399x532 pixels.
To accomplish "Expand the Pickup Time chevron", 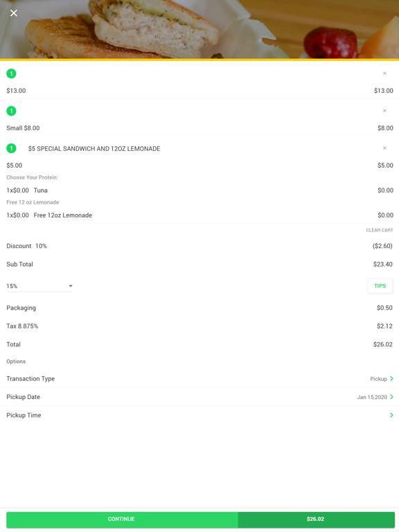I will tap(391, 415).
